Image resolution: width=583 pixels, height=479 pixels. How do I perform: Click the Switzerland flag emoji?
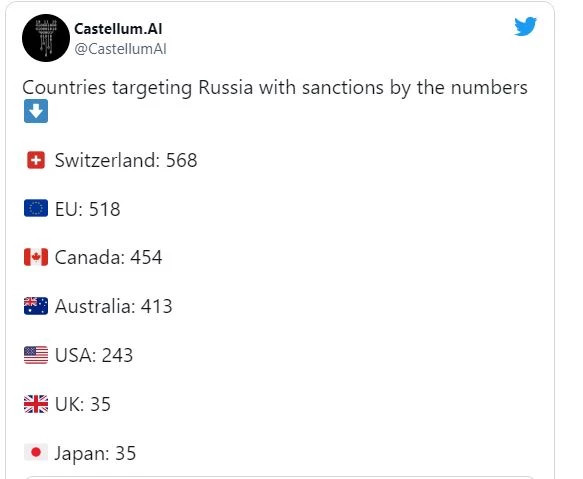point(36,160)
